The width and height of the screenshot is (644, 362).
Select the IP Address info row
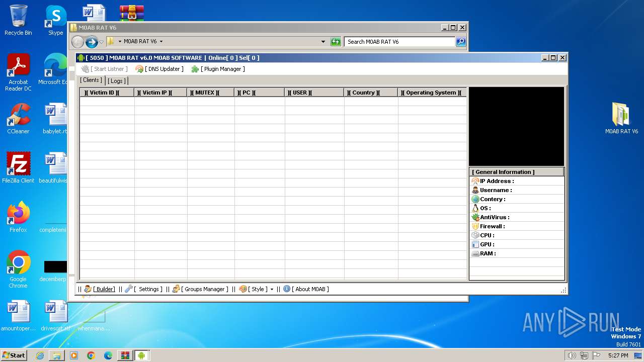[x=517, y=181]
